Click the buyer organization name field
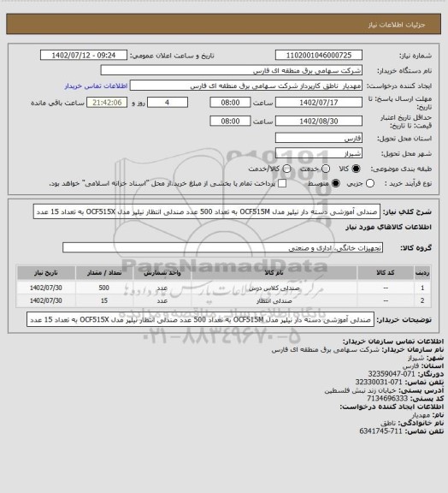This screenshot has height=493, width=448. (231, 70)
